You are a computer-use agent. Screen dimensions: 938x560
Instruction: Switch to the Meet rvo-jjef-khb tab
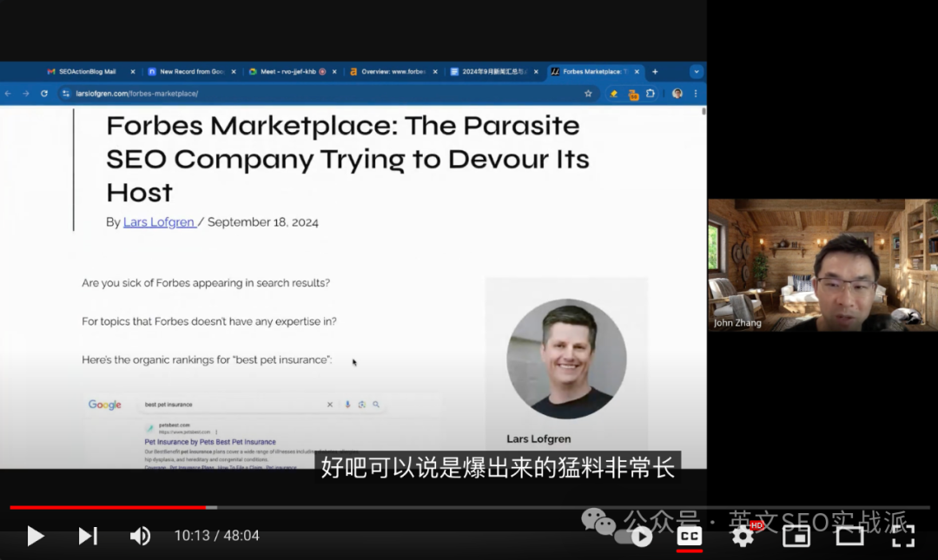pyautogui.click(x=287, y=71)
